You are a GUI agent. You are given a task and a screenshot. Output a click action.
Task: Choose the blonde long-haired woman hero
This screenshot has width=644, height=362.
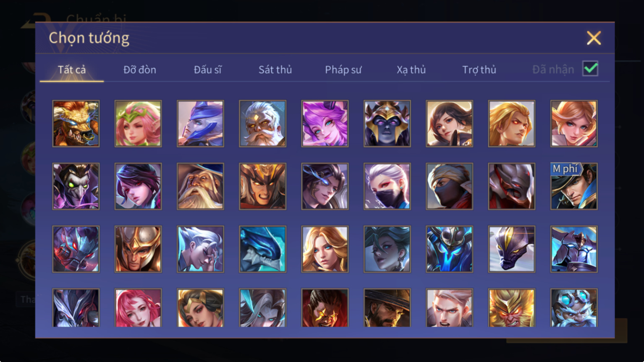(325, 249)
